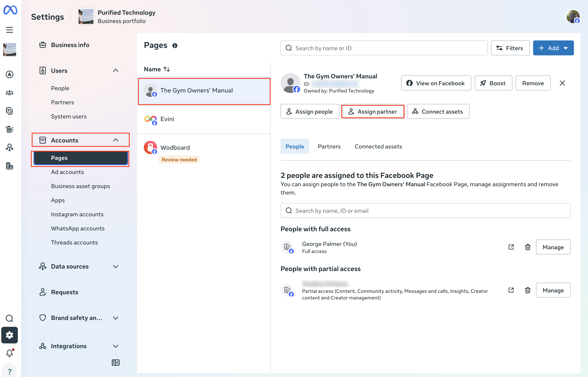The height and width of the screenshot is (377, 588).
Task: Expand the Data sources section
Action: point(116,266)
